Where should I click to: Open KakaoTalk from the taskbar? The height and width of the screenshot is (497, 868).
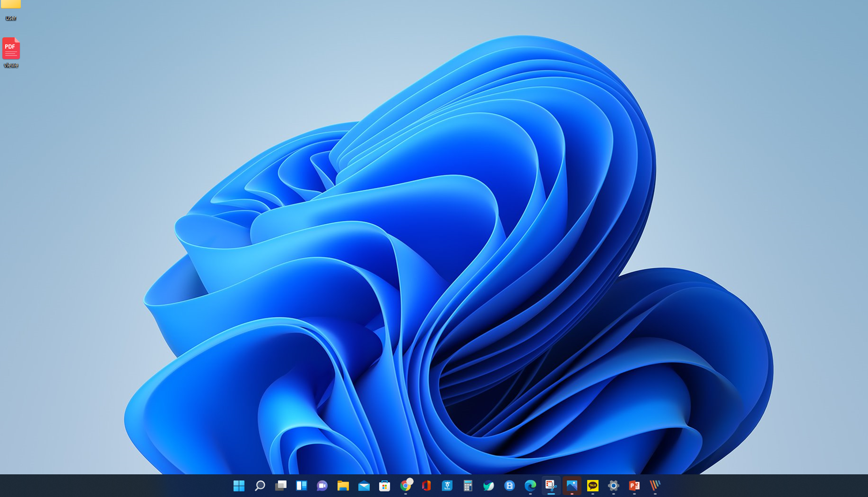[x=593, y=486]
